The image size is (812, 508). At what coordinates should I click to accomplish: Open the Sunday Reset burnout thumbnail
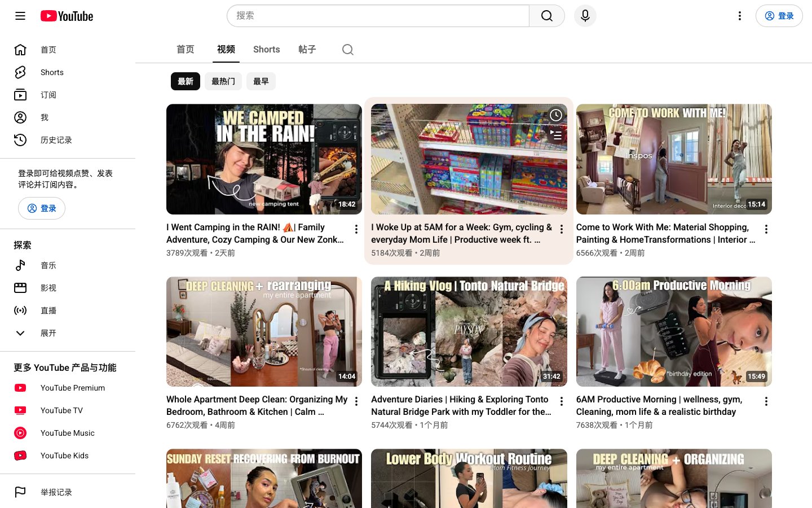264,478
